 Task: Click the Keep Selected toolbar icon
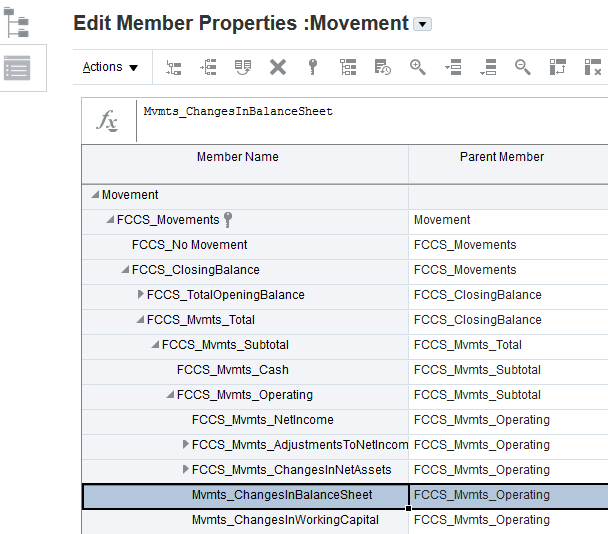[x=558, y=67]
